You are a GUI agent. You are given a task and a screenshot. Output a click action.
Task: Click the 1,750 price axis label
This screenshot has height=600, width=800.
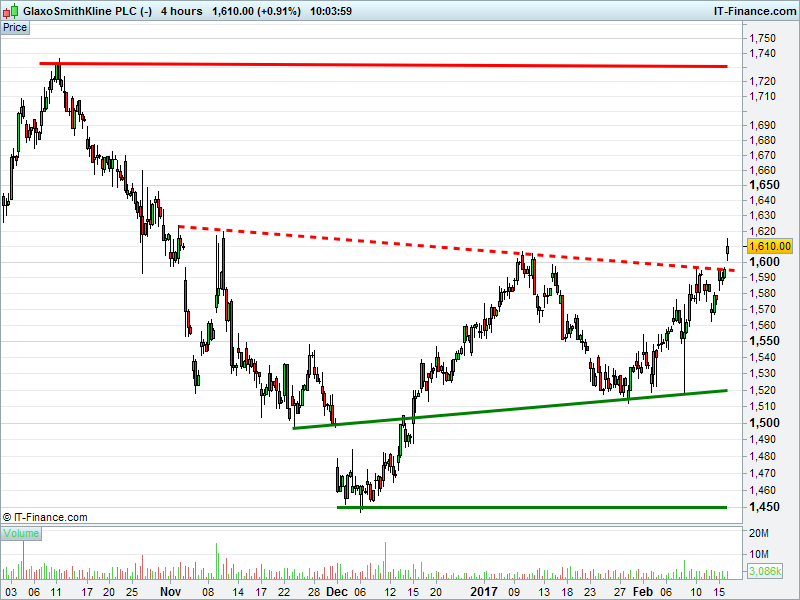762,38
